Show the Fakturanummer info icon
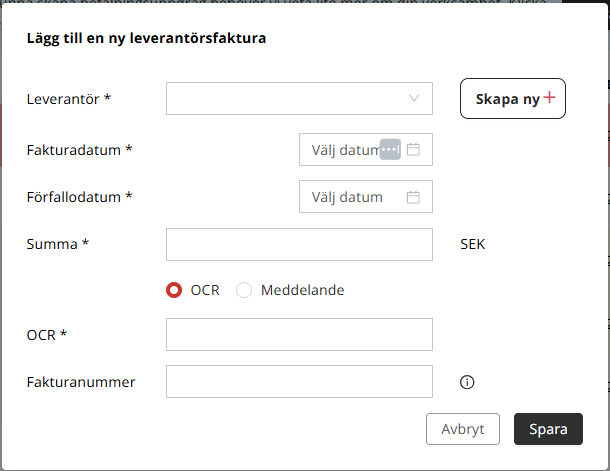Image resolution: width=610 pixels, height=471 pixels. (467, 382)
